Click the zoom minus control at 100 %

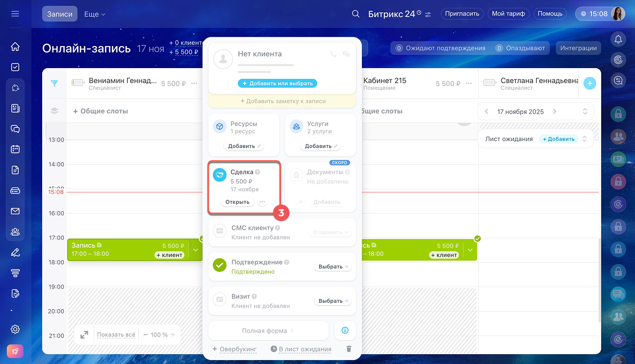[x=145, y=335]
